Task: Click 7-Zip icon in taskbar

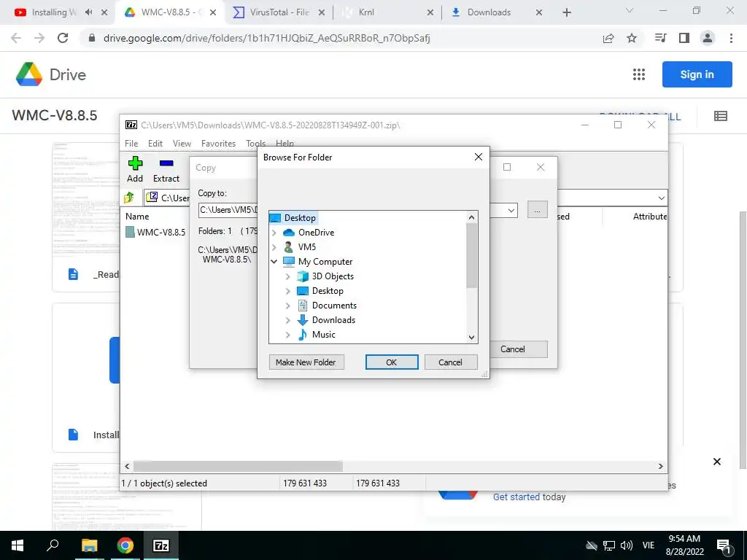Action: [160, 545]
